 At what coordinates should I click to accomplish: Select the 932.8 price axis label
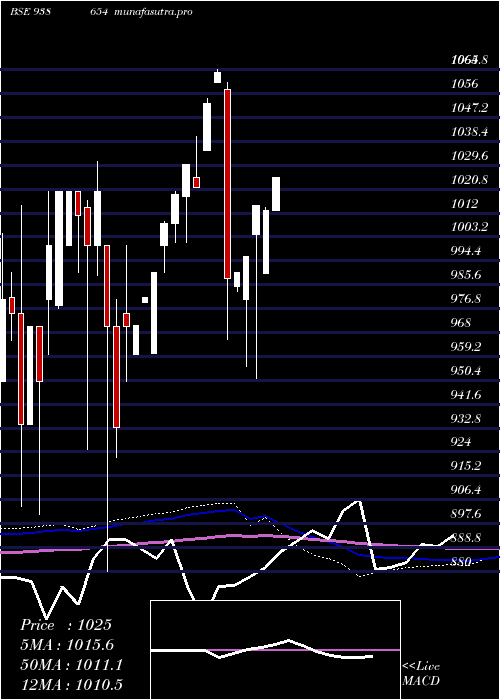(466, 418)
